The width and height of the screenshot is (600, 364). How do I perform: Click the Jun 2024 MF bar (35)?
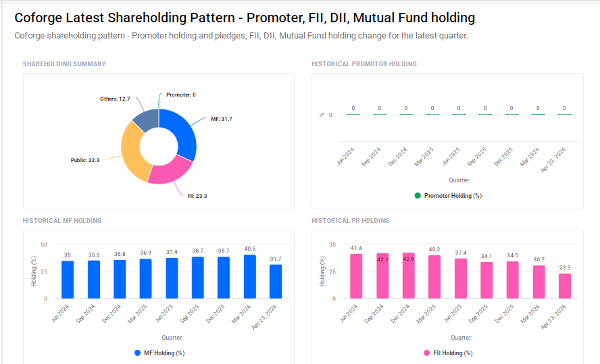68,280
